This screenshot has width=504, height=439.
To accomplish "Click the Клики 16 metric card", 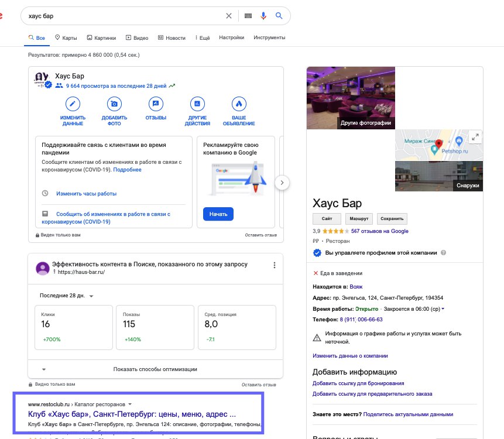I will click(x=74, y=327).
